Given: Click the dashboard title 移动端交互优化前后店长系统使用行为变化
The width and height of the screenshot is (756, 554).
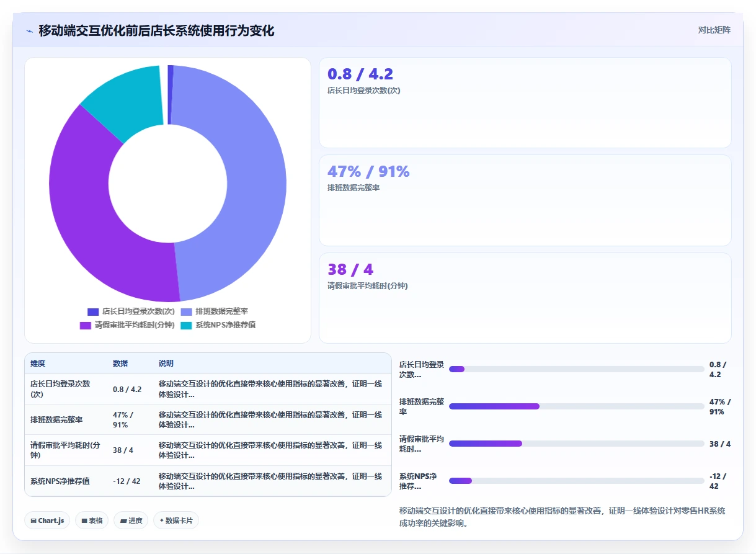Looking at the screenshot, I should (x=156, y=31).
